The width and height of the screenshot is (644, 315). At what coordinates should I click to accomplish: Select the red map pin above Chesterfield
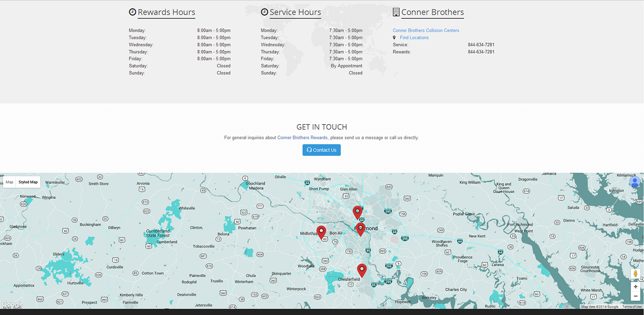tap(362, 271)
